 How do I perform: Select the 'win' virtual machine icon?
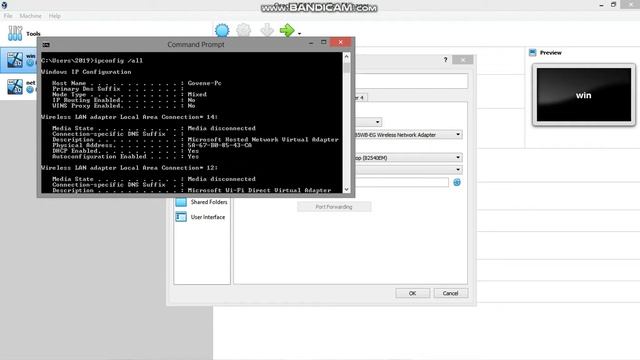15,60
